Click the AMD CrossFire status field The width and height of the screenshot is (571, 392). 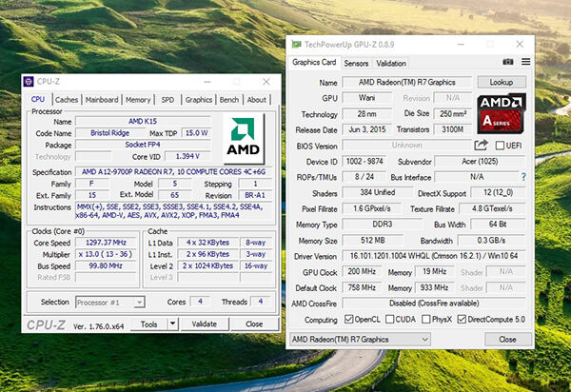pos(434,304)
